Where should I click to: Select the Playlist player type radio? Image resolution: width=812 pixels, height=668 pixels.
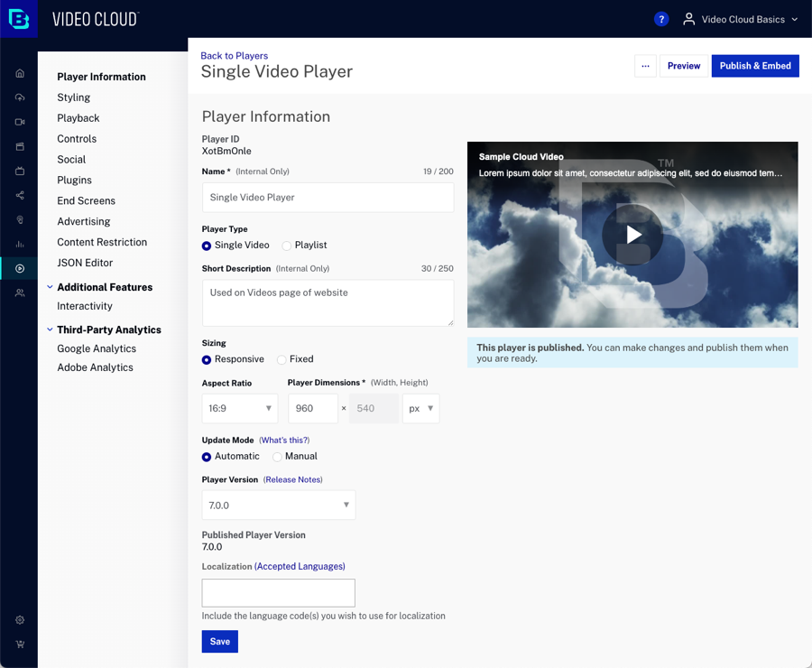point(287,246)
